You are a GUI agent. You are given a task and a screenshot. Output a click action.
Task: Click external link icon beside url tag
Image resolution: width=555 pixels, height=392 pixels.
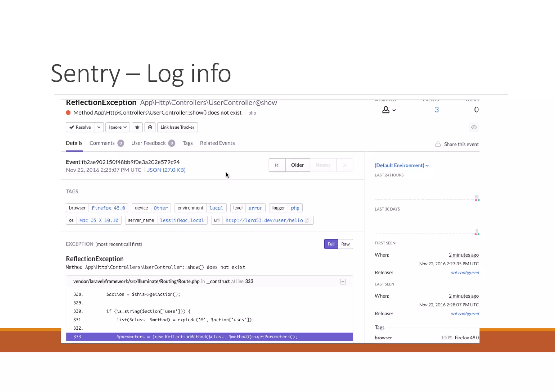pos(307,220)
